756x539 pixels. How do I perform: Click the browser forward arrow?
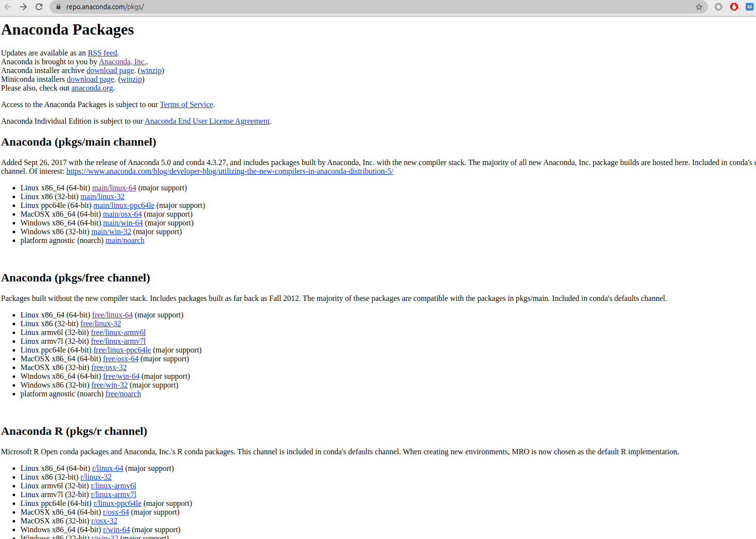[23, 7]
